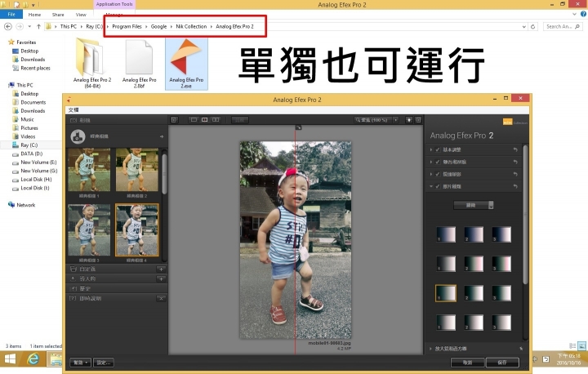Reset the third filter section via undo arrow

pos(515,174)
